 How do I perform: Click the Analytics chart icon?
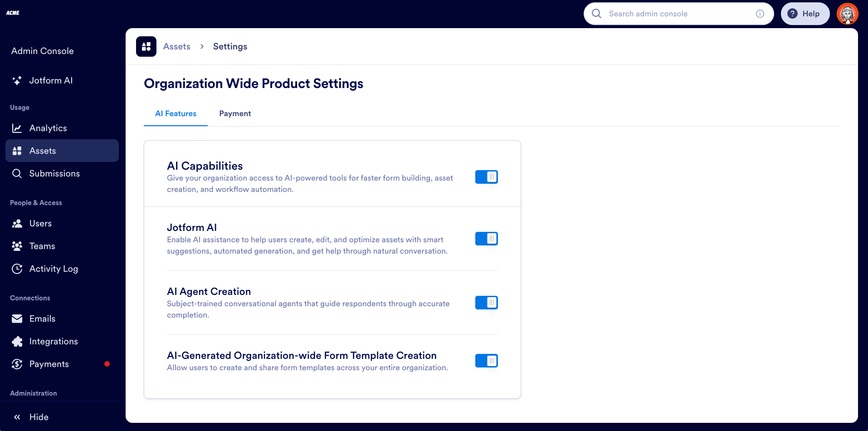(17, 128)
